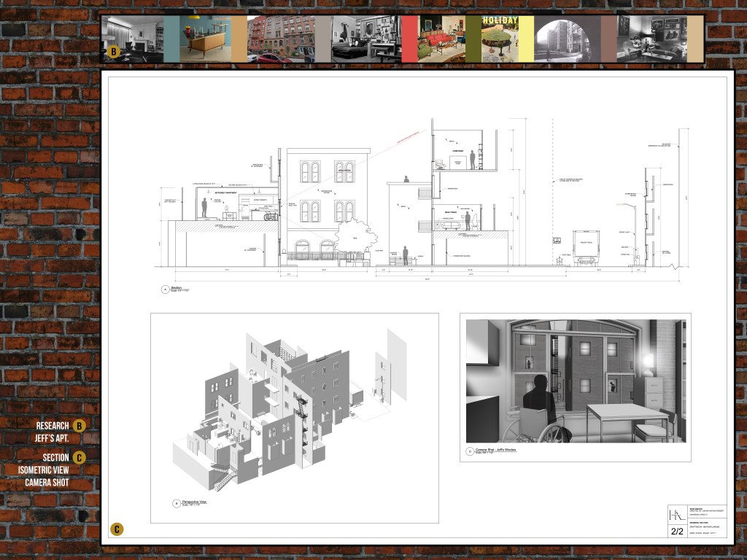
Task: Click the C badge at the sheet's bottom-left corner
Action: 117,529
